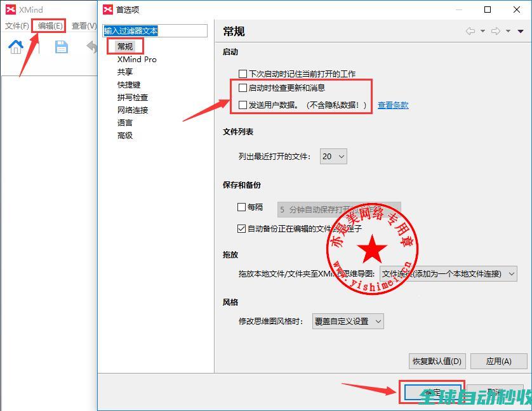Click the XMind icon in 首选项 title bar
532x411 pixels.
point(108,10)
